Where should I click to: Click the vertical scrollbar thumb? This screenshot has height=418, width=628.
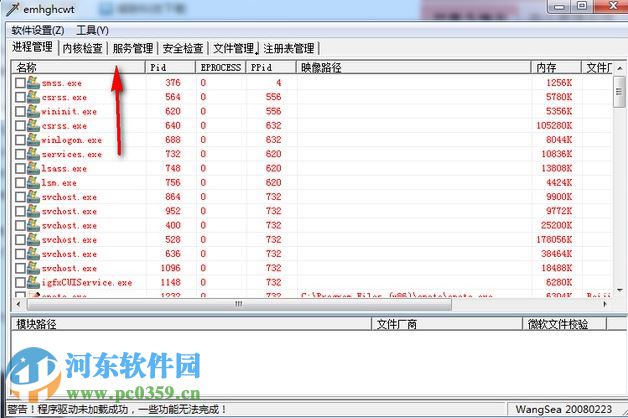tap(619, 92)
